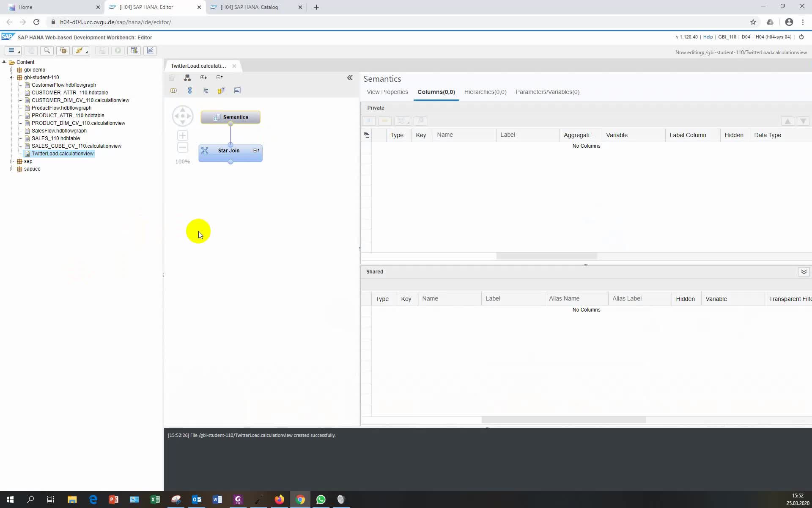Add a Union node from palette
Viewport: 812px width, 508px height.
click(189, 91)
